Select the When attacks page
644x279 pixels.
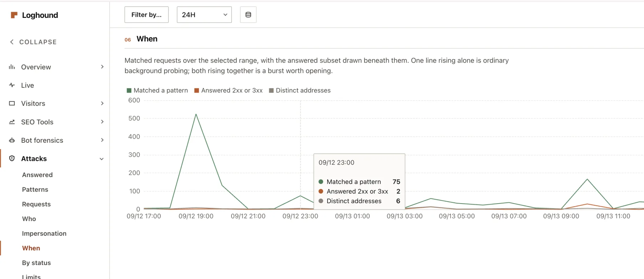(x=31, y=248)
